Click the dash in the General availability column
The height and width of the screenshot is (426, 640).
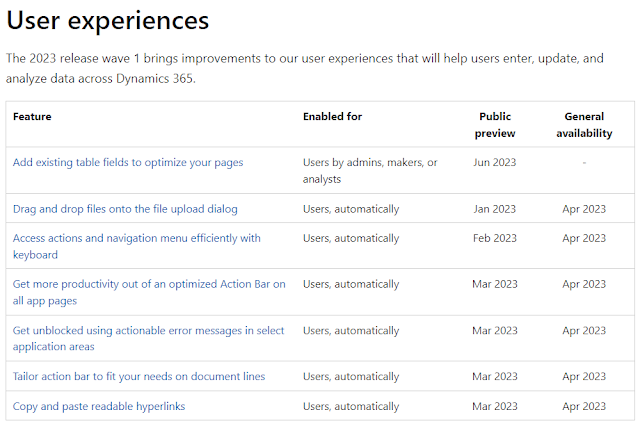click(x=584, y=162)
